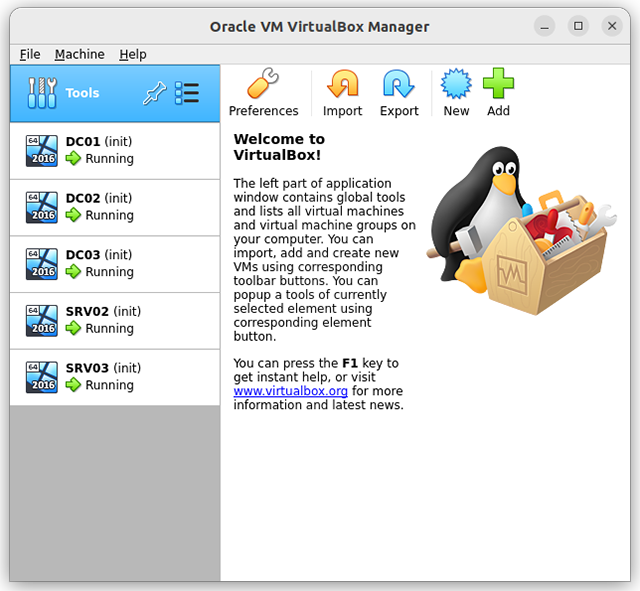
Task: Click the green Add plus icon
Action: tap(498, 84)
